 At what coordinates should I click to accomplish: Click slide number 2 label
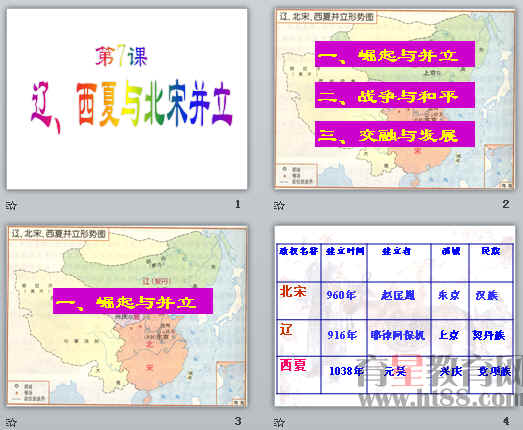tap(506, 204)
